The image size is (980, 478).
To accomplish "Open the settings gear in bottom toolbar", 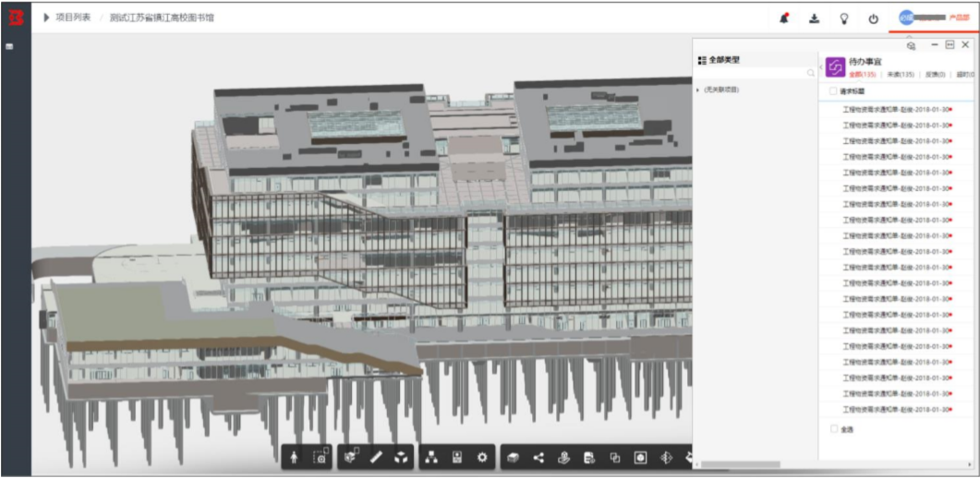I will 482,458.
